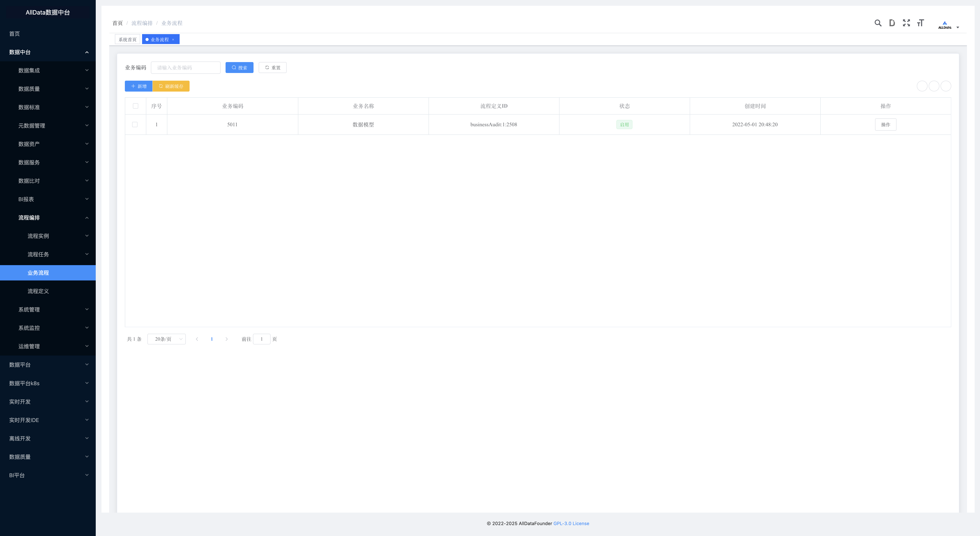Open 流程定义 in the sidebar

point(48,291)
